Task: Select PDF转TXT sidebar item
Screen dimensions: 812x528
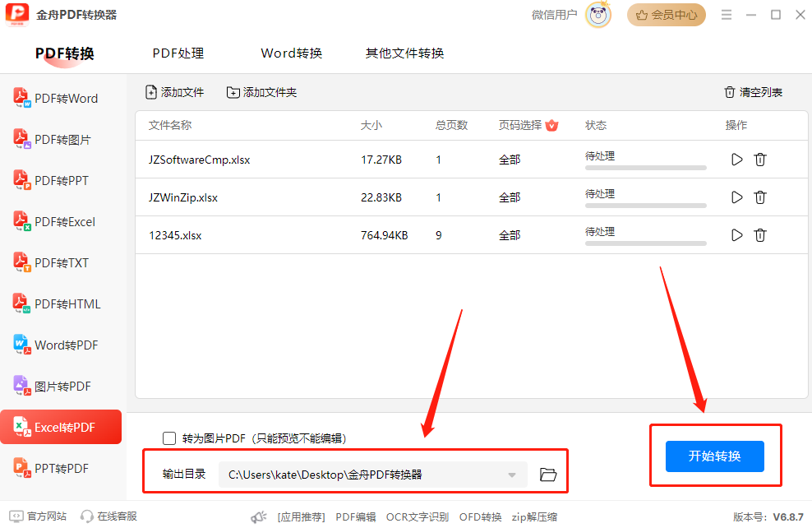Action: (x=61, y=262)
